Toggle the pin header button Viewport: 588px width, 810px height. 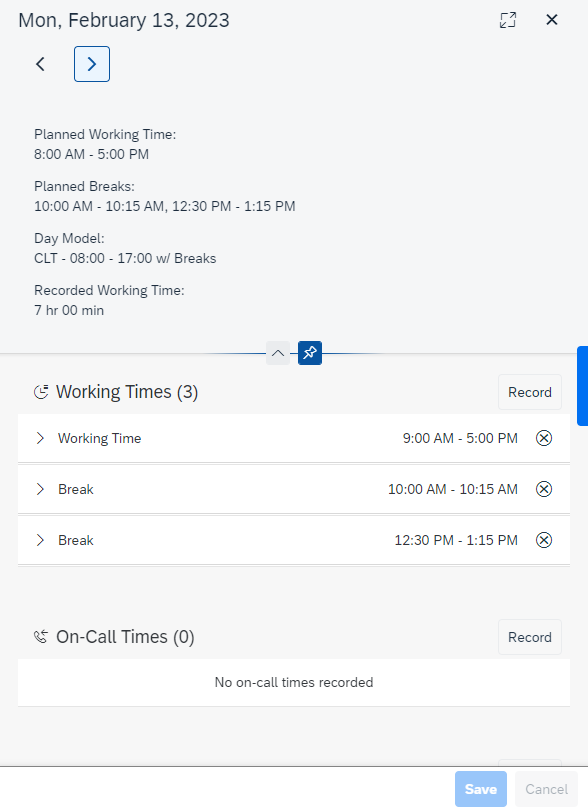coord(310,353)
